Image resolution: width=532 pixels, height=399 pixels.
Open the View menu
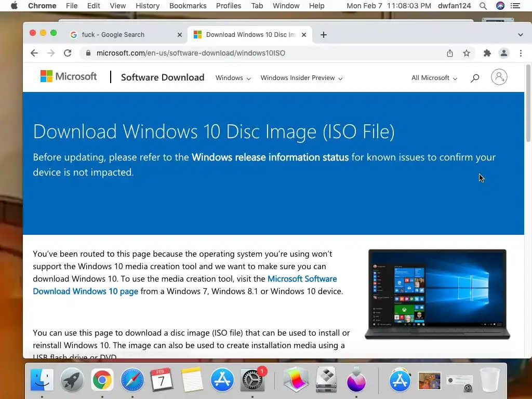[118, 6]
